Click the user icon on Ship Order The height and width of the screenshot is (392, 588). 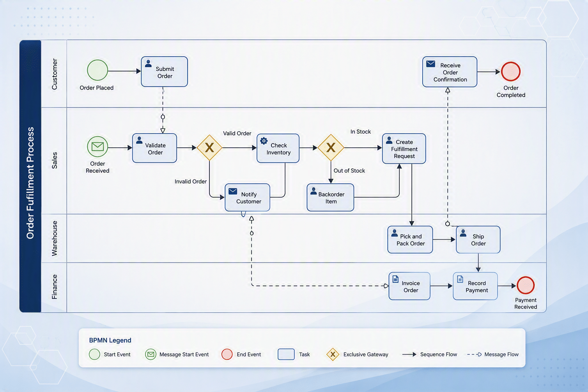point(463,232)
